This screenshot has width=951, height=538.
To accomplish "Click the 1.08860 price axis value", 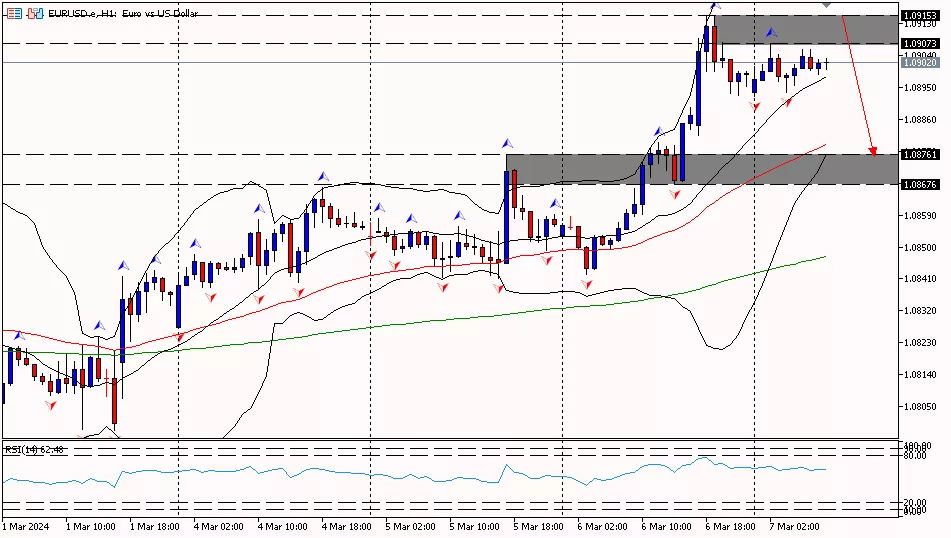I will [920, 120].
